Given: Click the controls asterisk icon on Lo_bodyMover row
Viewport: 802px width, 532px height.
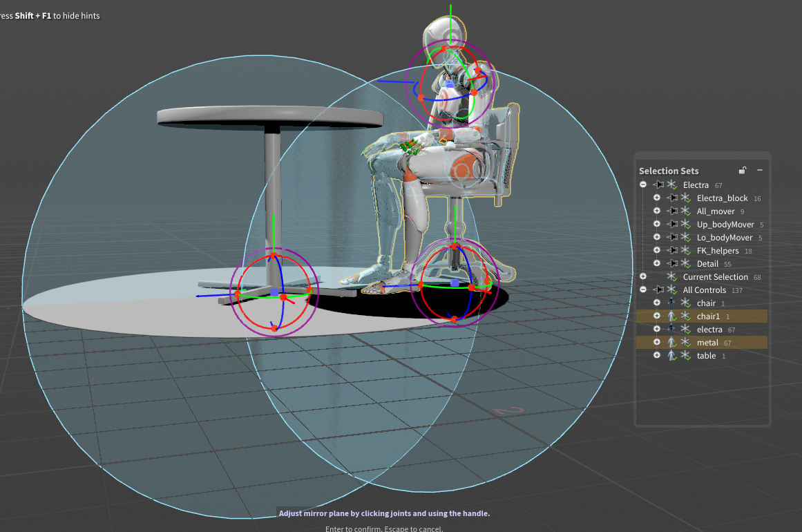Looking at the screenshot, I should pyautogui.click(x=686, y=238).
